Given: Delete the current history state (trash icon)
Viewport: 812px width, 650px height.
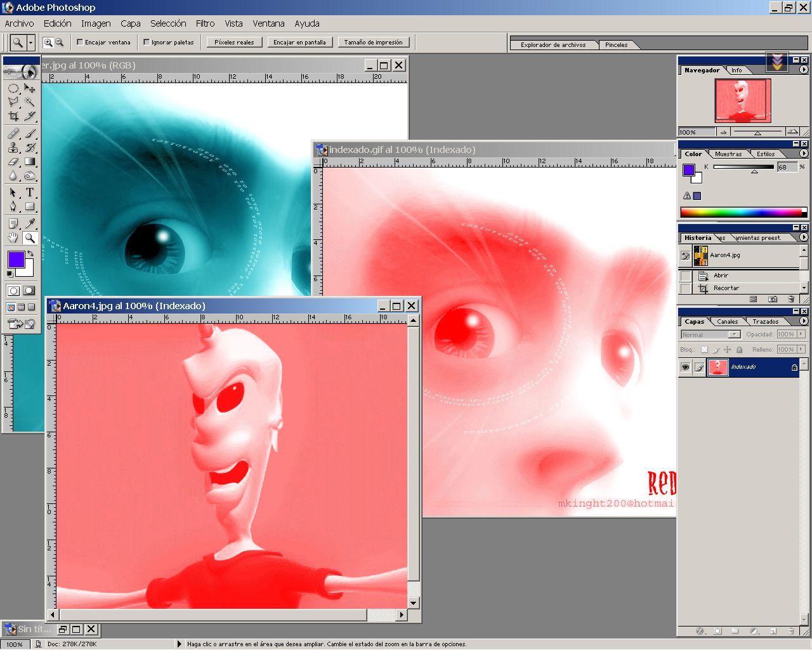Looking at the screenshot, I should click(791, 299).
